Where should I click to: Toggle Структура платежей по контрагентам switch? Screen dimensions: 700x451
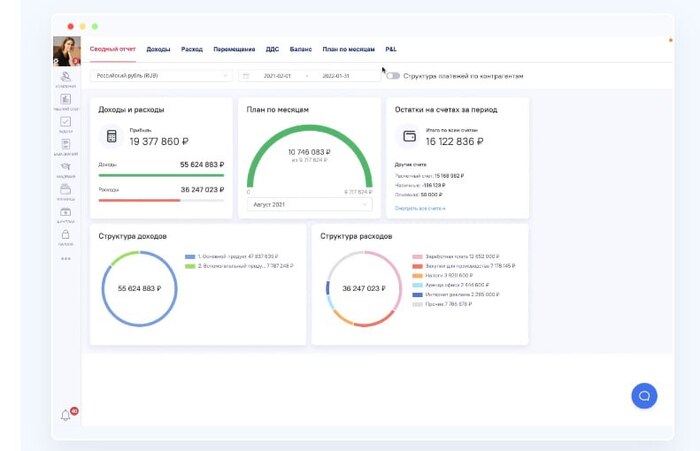[392, 75]
